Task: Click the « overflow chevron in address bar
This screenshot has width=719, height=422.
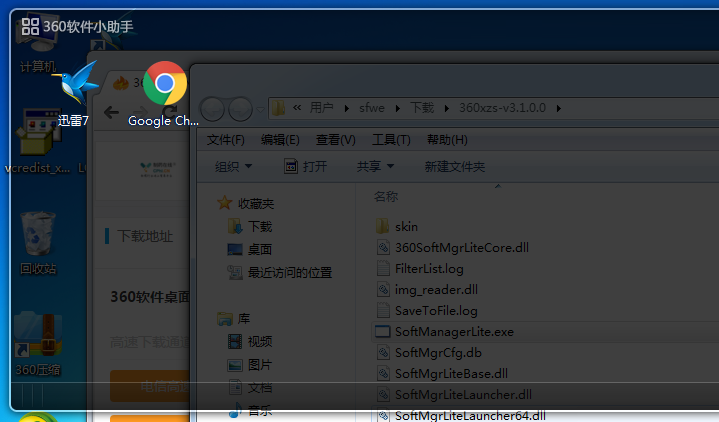Action: 297,107
